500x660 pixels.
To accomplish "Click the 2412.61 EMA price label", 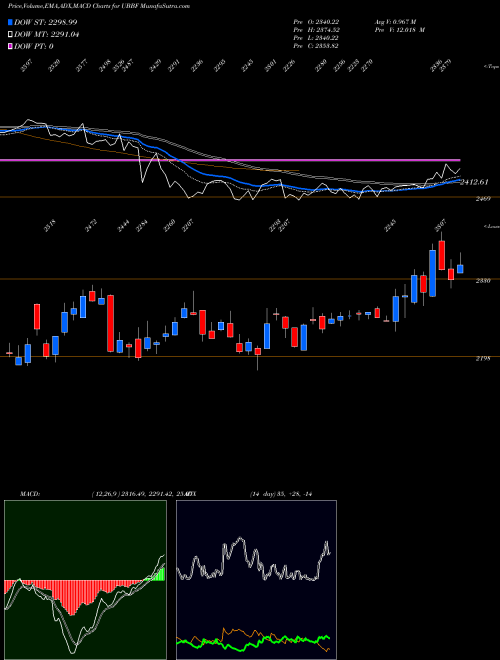I will pyautogui.click(x=474, y=182).
